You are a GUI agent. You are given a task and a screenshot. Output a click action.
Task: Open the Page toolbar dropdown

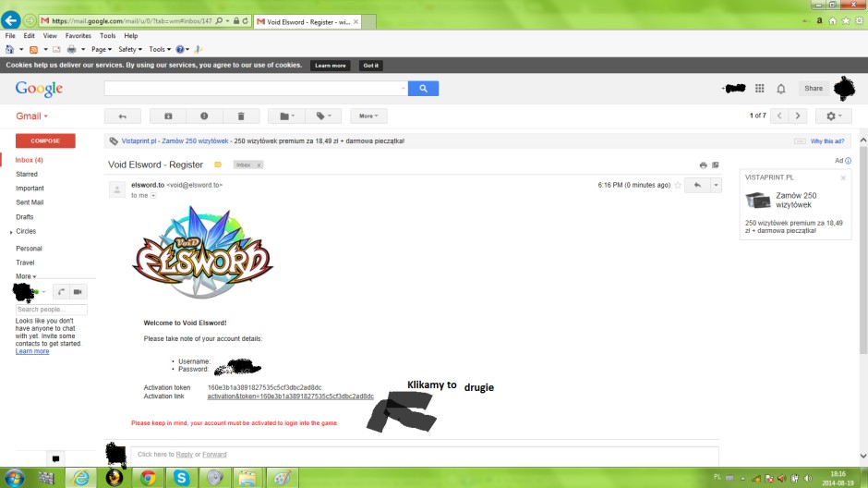click(x=102, y=49)
